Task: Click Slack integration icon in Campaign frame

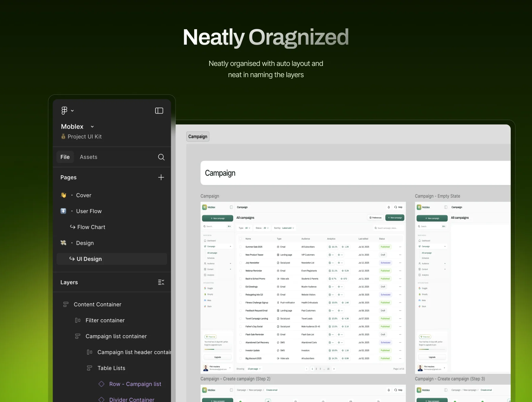Action: click(x=205, y=307)
